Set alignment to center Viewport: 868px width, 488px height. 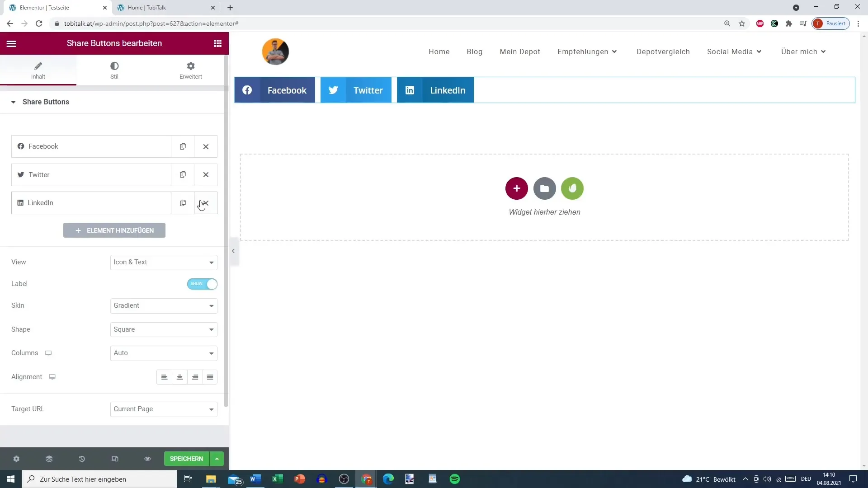[x=179, y=377]
